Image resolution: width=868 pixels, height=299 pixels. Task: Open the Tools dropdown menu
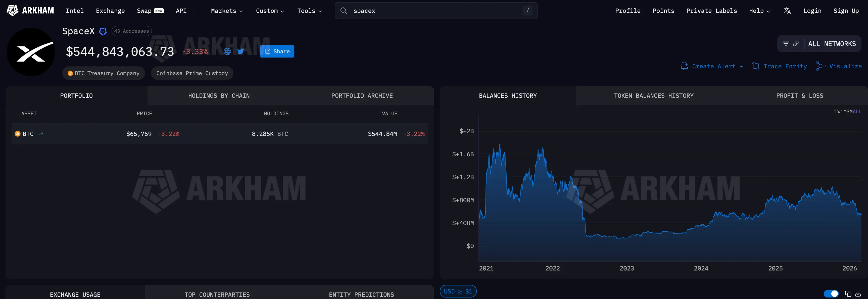click(x=309, y=11)
